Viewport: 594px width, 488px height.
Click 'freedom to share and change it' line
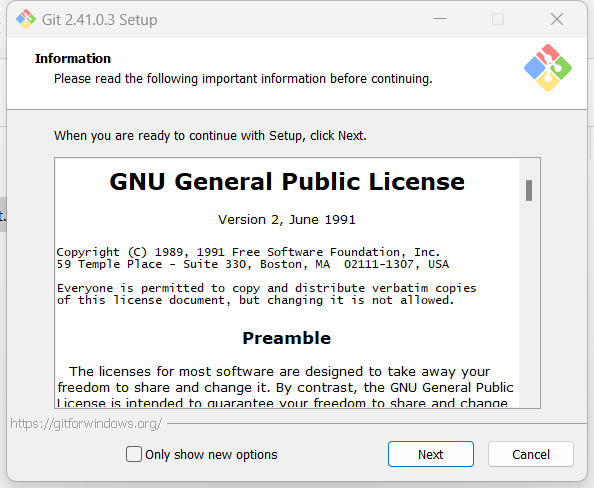click(x=285, y=388)
